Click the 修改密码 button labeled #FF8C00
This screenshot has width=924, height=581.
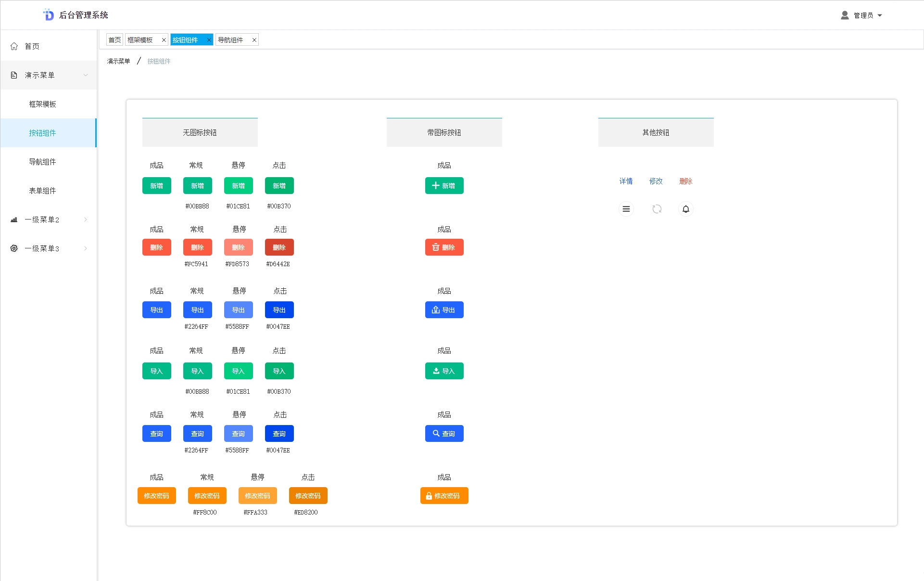[207, 496]
